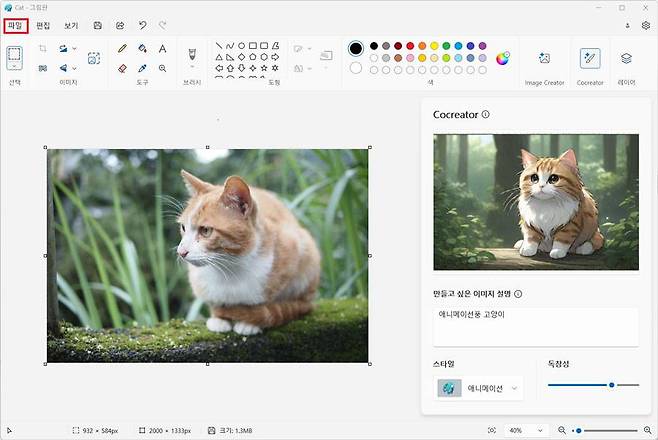Open Paint settings gear
This screenshot has height=440, width=658.
(645, 25)
